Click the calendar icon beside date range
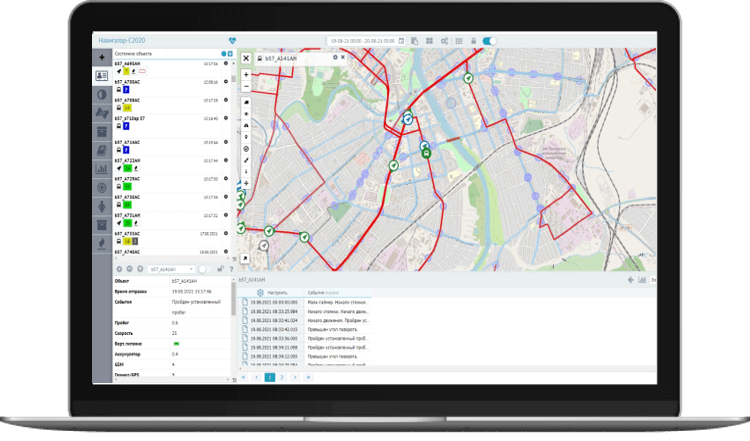The height and width of the screenshot is (441, 750). click(401, 41)
